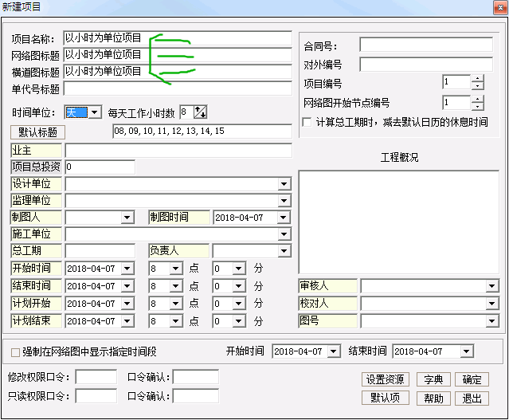Click the 对外编号 input field

426,65
